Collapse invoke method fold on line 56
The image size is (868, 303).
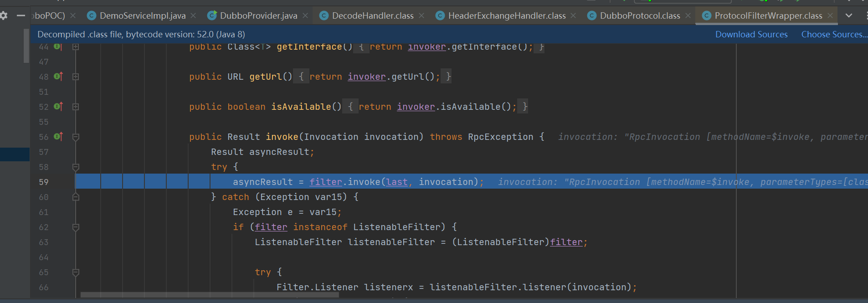76,137
